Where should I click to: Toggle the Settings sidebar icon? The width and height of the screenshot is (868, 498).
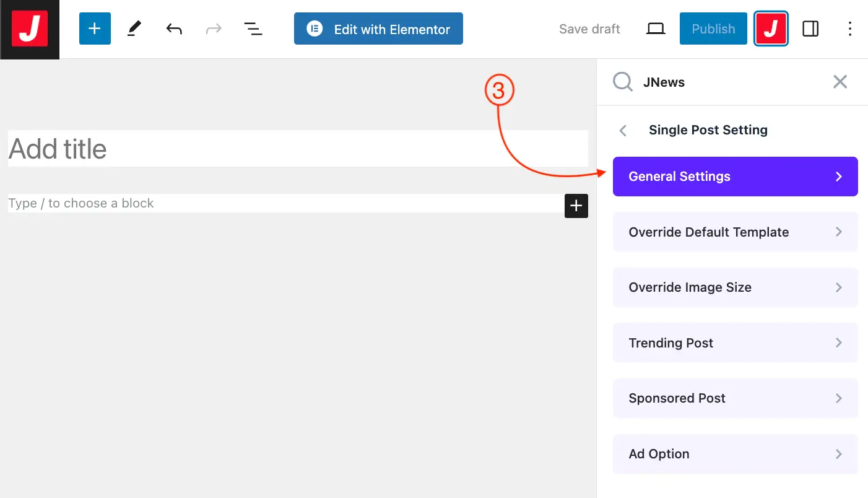pos(810,29)
